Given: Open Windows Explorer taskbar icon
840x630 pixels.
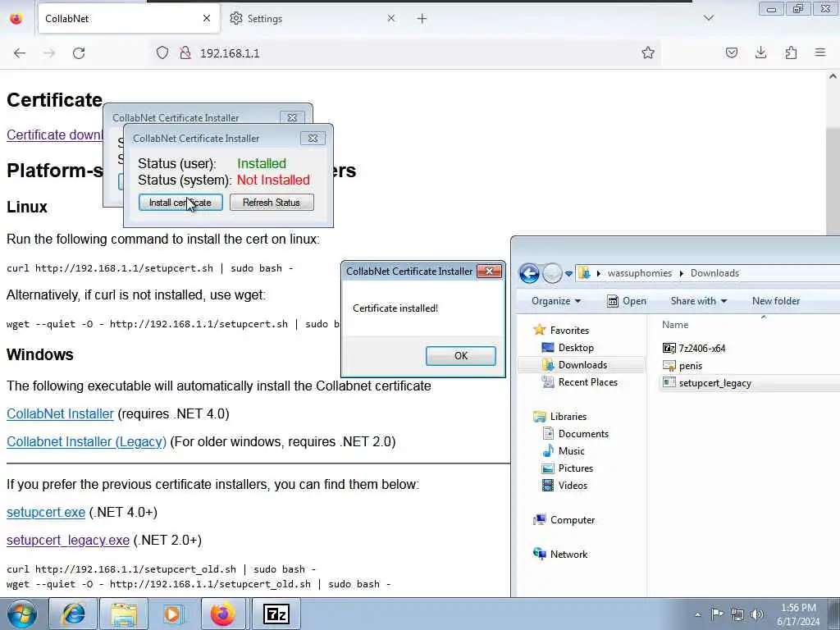Looking at the screenshot, I should 125,614.
